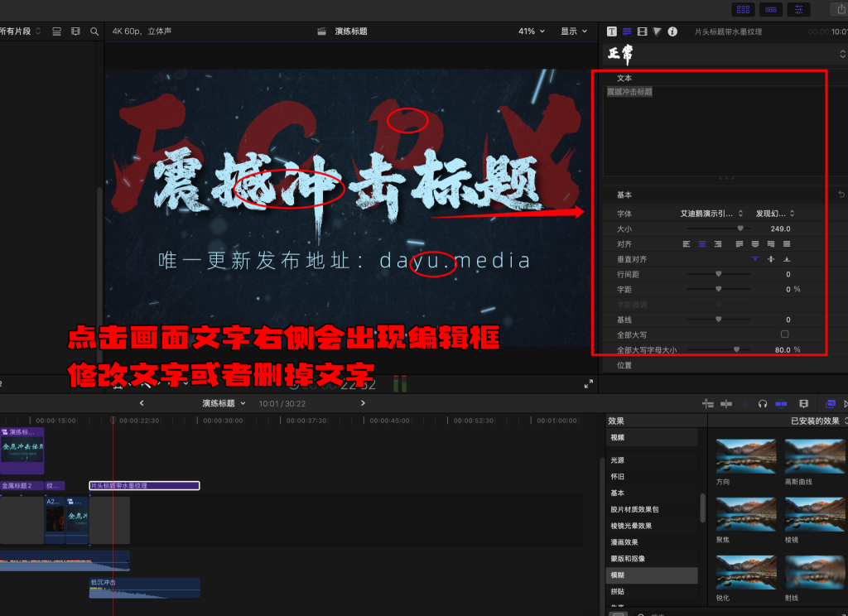This screenshot has height=616, width=848.
Task: Click the headphones solo icon
Action: [x=763, y=404]
